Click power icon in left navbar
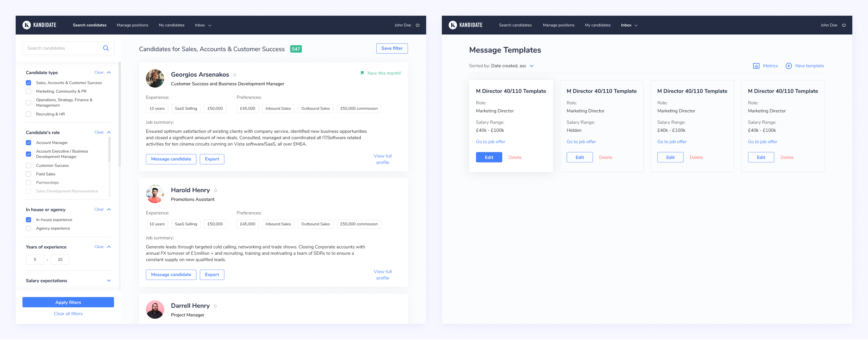This screenshot has height=341, width=868. click(417, 25)
